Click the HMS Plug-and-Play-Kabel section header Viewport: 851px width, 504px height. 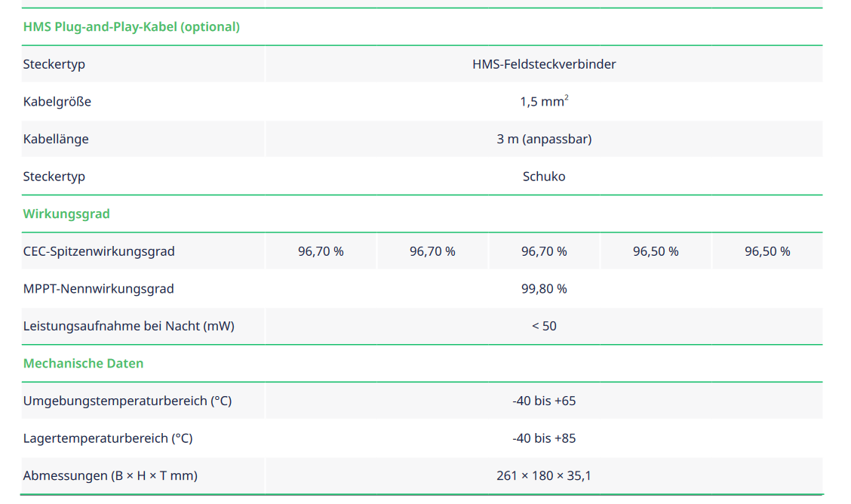click(131, 27)
